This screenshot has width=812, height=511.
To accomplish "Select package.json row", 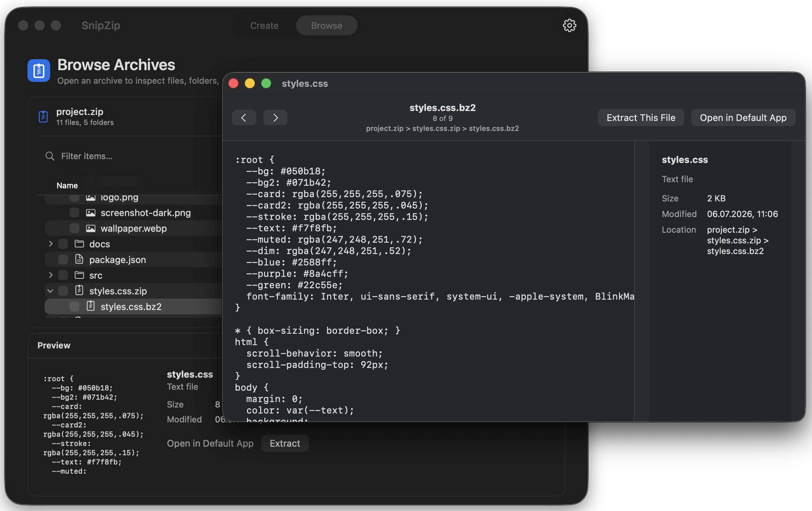I will (133, 260).
